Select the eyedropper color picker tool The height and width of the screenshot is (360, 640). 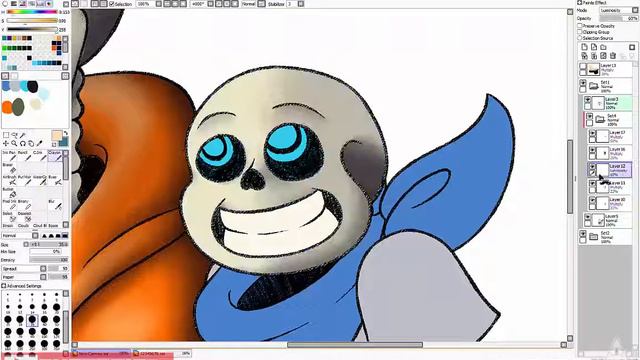pyautogui.click(x=40, y=143)
